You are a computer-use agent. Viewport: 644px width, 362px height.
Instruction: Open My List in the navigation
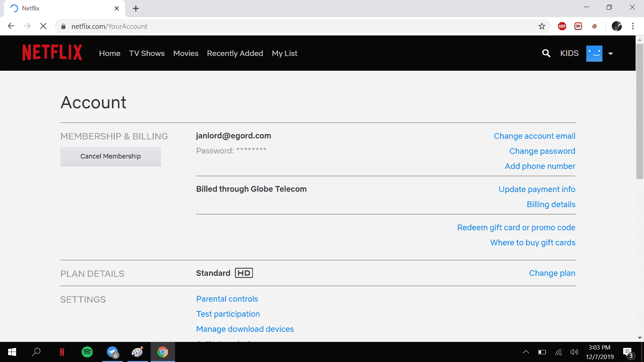coord(284,53)
